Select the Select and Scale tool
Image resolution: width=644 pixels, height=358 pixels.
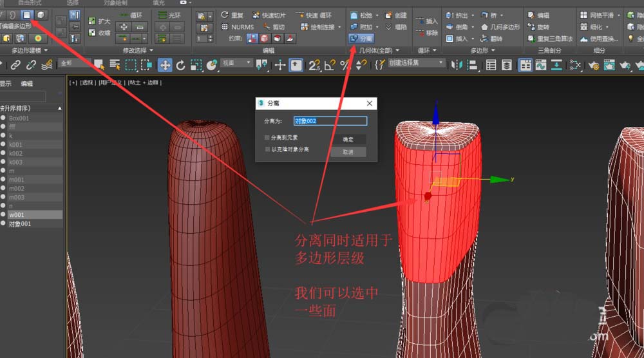click(x=196, y=65)
